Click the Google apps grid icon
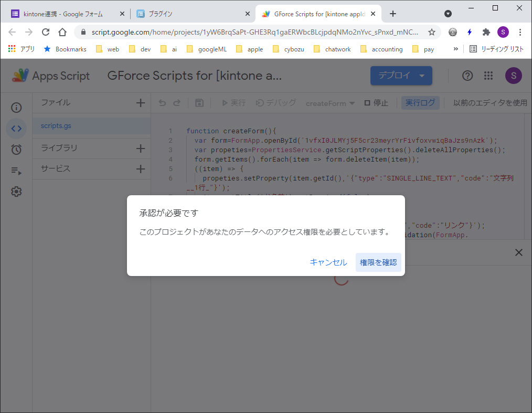Viewport: 532px width, 413px height. pyautogui.click(x=488, y=76)
